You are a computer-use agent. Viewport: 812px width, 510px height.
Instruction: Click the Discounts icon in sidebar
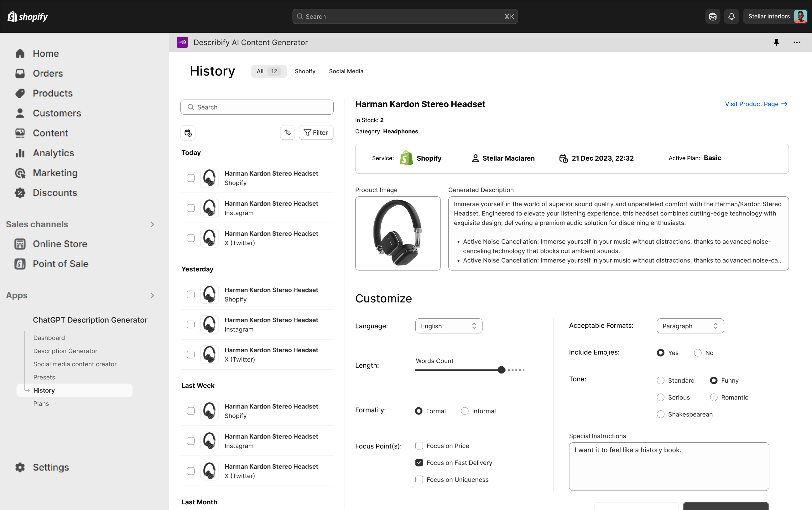pos(20,193)
